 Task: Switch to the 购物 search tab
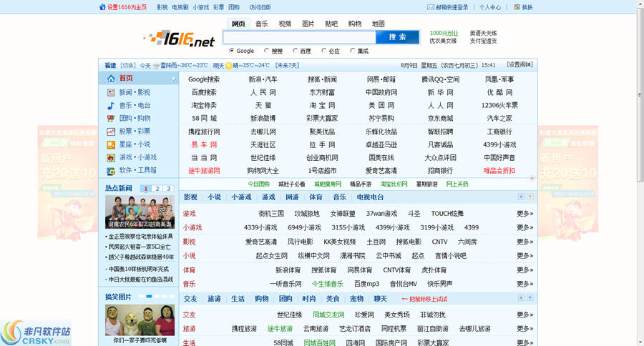[x=354, y=24]
